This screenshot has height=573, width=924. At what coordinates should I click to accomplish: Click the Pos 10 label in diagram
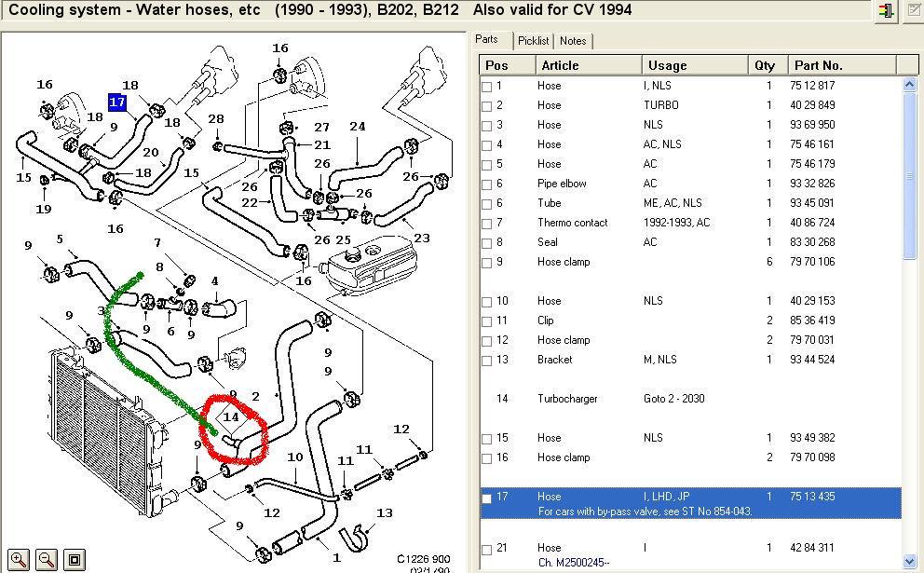pos(294,457)
